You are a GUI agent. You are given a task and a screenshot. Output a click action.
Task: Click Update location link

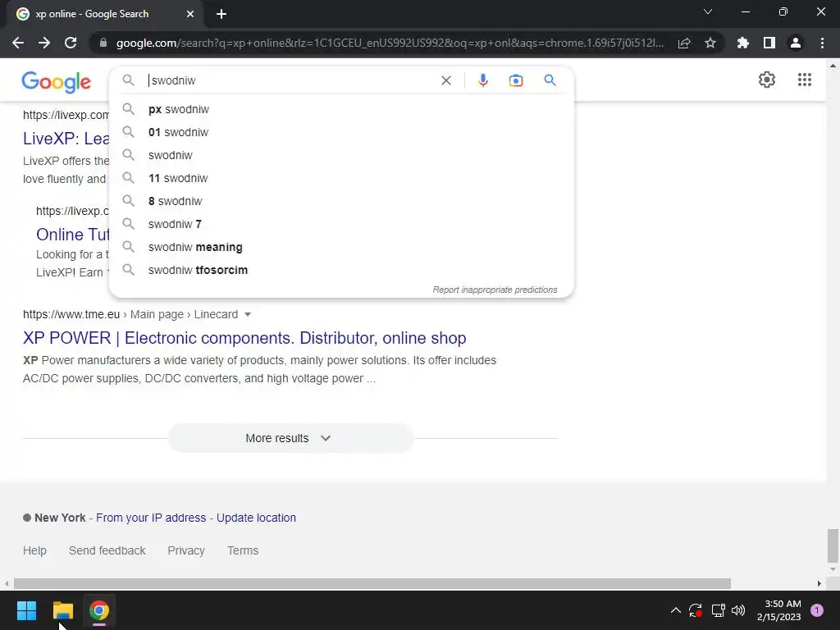(x=256, y=518)
